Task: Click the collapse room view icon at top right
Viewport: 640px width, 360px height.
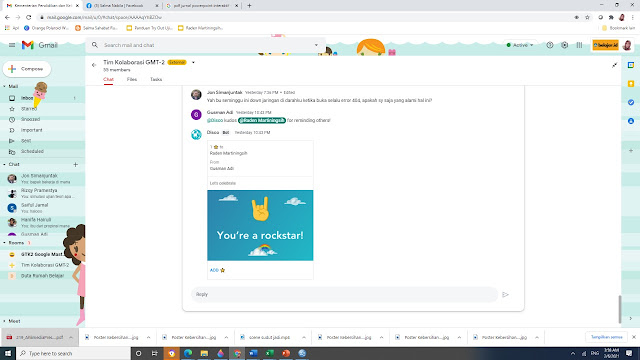Action: 614,65
